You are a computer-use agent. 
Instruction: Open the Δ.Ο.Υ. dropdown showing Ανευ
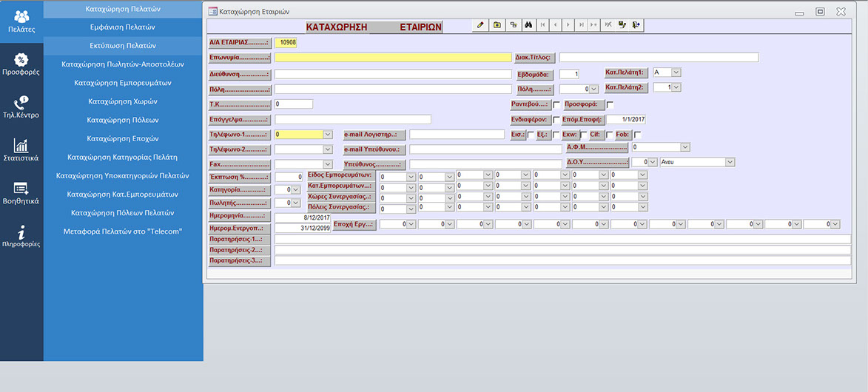[x=730, y=162]
